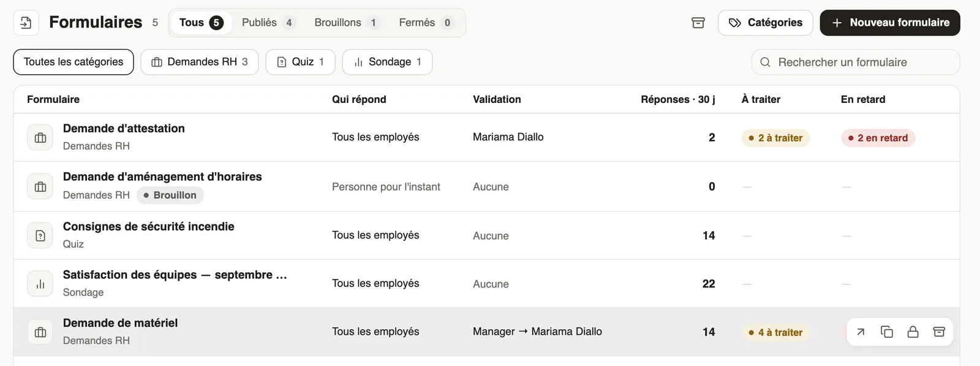Click the chart icon of Satisfaction des équipes
The image size is (980, 366).
(x=40, y=284)
